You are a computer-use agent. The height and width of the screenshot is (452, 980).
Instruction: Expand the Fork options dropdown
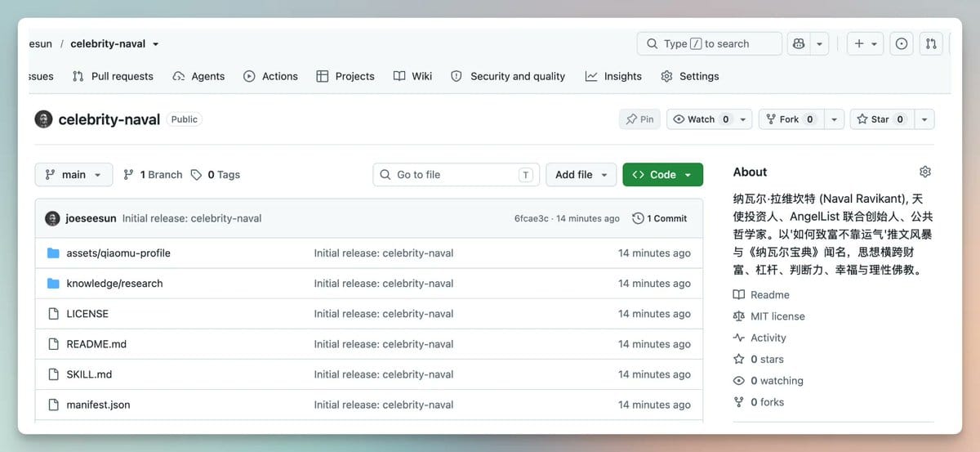coord(834,119)
